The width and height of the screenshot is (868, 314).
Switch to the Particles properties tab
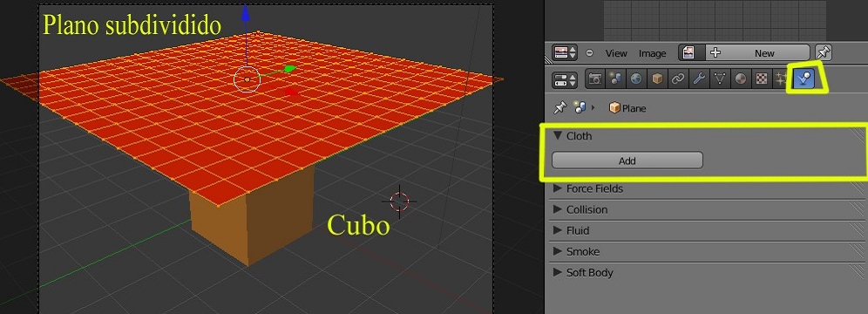[x=782, y=79]
